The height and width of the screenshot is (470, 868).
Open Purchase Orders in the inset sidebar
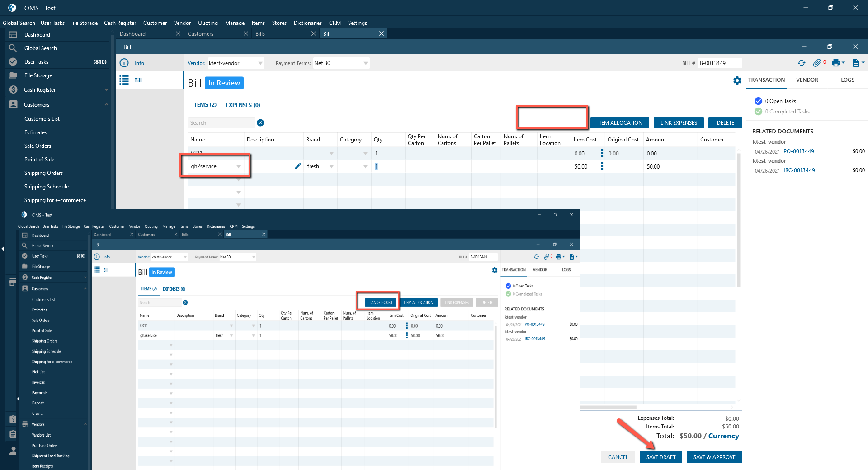point(45,446)
